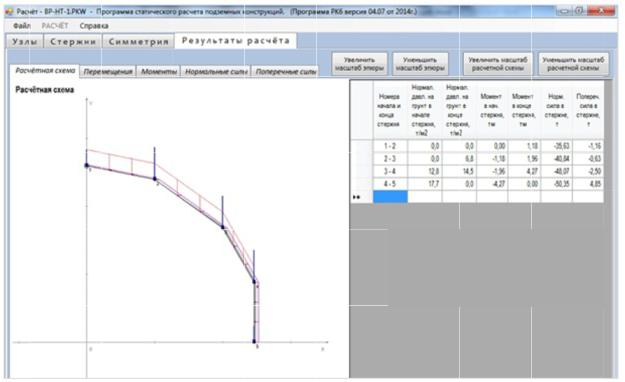Select cell '4,27' in row 3 - 4
The image size is (625, 382).
point(524,171)
